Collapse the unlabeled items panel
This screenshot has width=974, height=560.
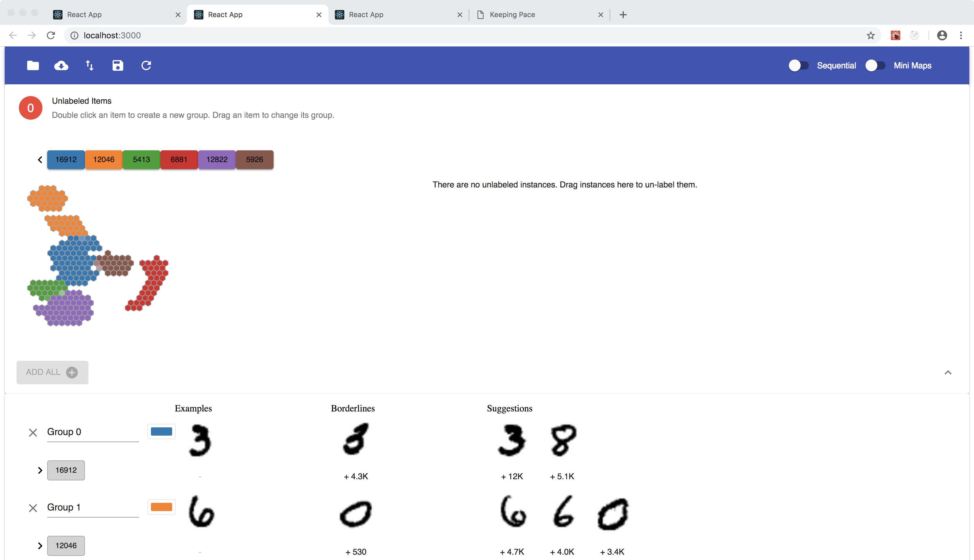tap(948, 372)
